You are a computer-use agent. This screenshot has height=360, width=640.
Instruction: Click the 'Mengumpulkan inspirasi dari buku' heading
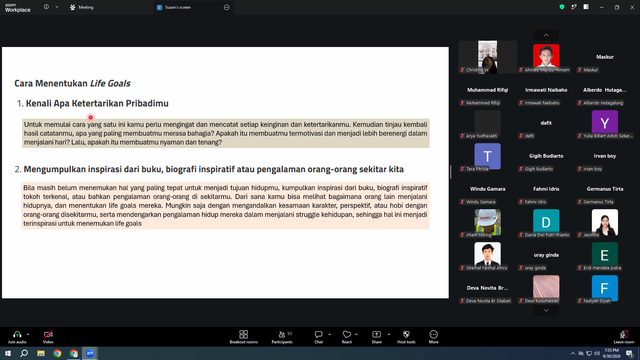click(213, 169)
